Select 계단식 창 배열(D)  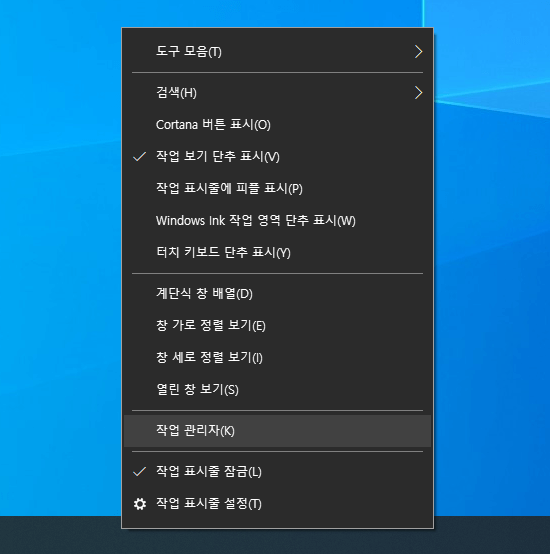point(277,294)
